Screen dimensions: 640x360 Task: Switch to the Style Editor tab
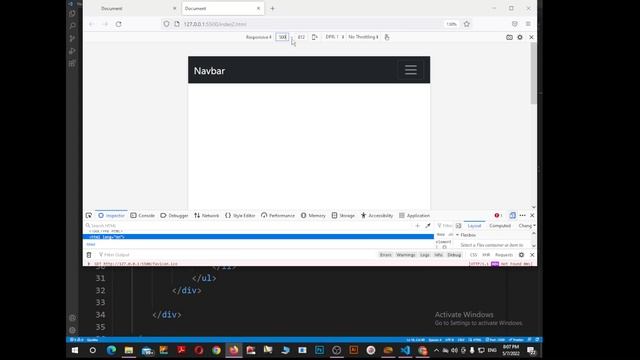point(240,216)
